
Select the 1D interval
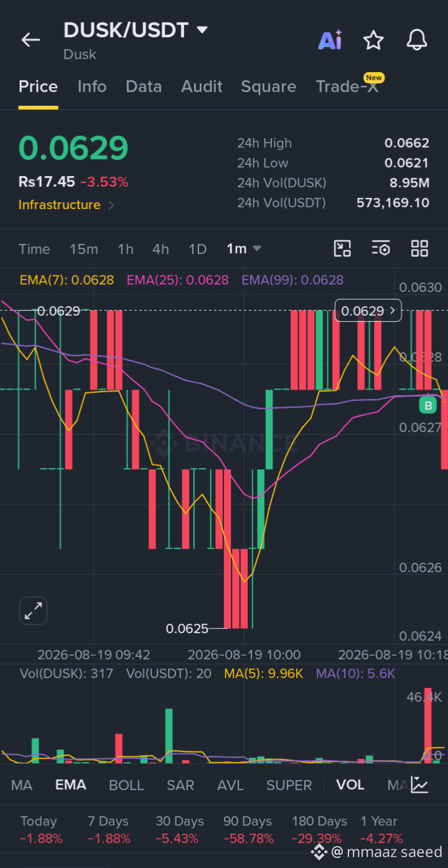coord(198,249)
